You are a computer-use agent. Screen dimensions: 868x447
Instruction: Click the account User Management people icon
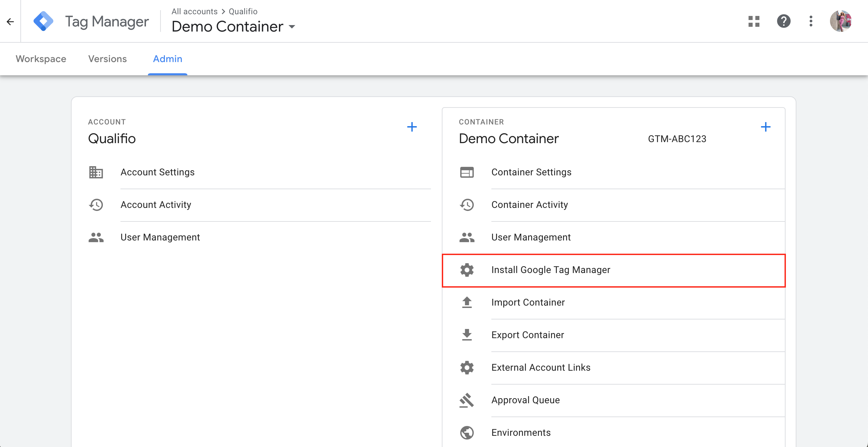click(x=96, y=237)
